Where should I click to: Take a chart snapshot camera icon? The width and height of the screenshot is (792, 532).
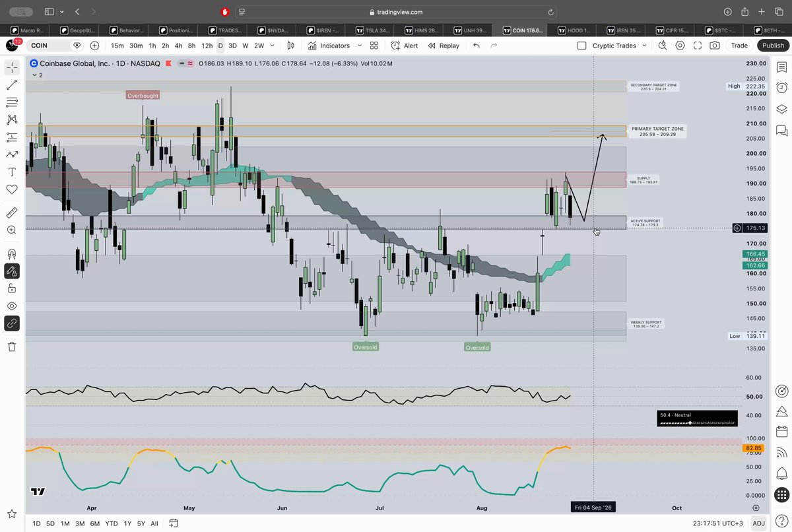715,46
